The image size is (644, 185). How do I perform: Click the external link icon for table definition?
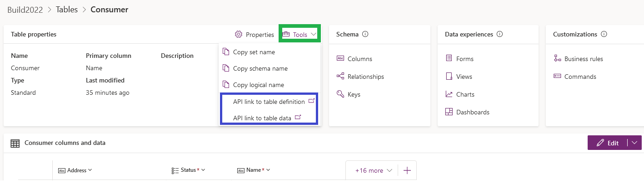click(x=311, y=101)
